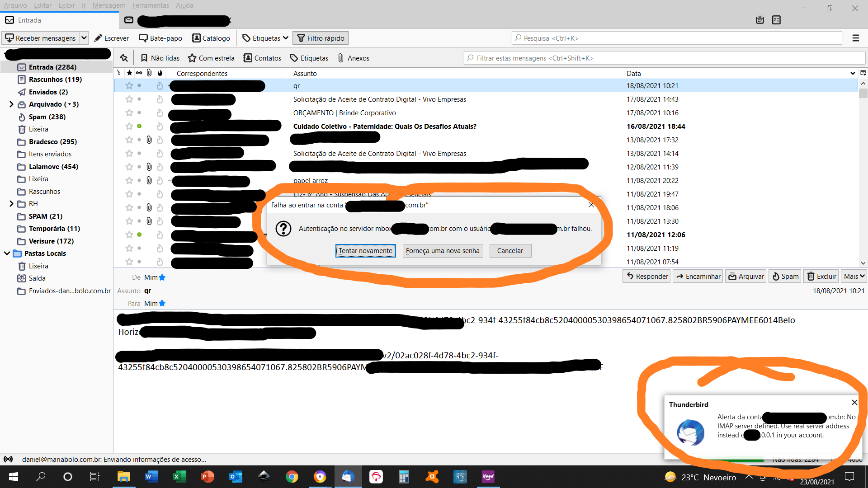Image resolution: width=868 pixels, height=488 pixels.
Task: Click Forneça uma nova senha button
Action: click(442, 251)
